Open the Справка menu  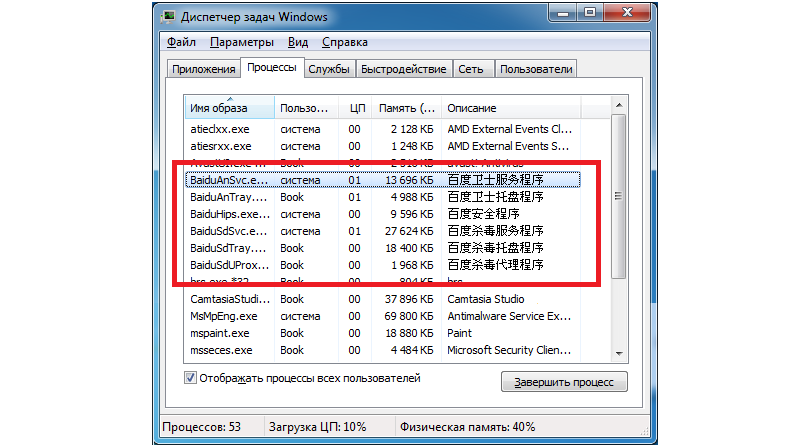pyautogui.click(x=344, y=42)
